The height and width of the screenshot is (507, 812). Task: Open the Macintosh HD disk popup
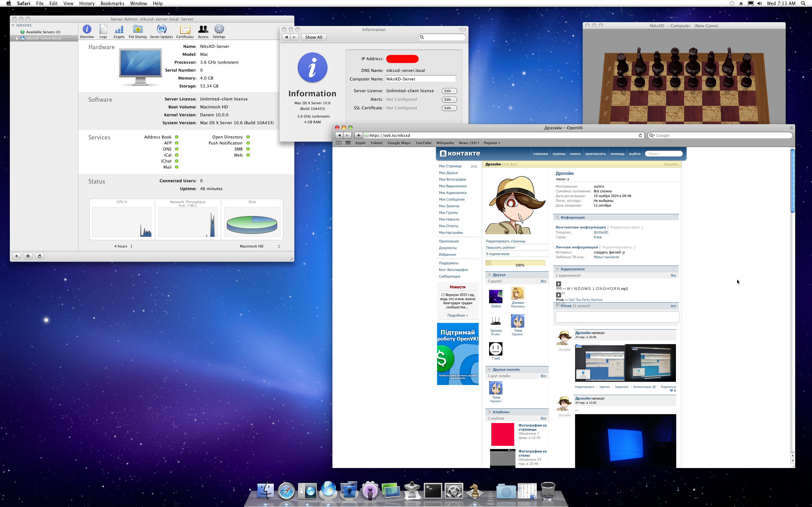pyautogui.click(x=259, y=246)
